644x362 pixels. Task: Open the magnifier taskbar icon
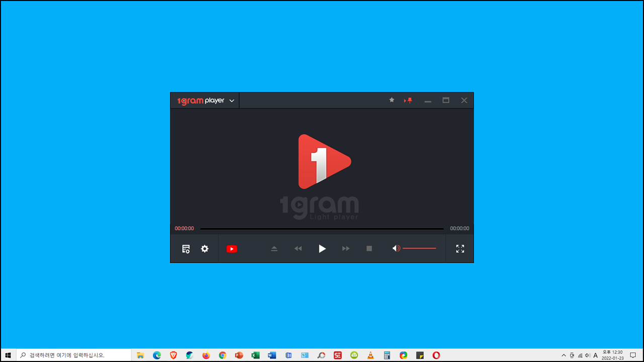pyautogui.click(x=321, y=355)
